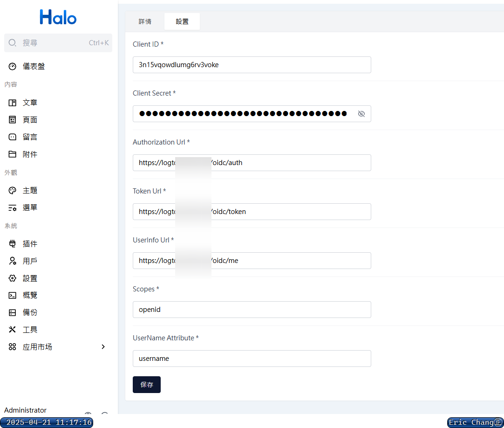Open the 文章 posts icon
This screenshot has height=428, width=504.
pyautogui.click(x=13, y=103)
